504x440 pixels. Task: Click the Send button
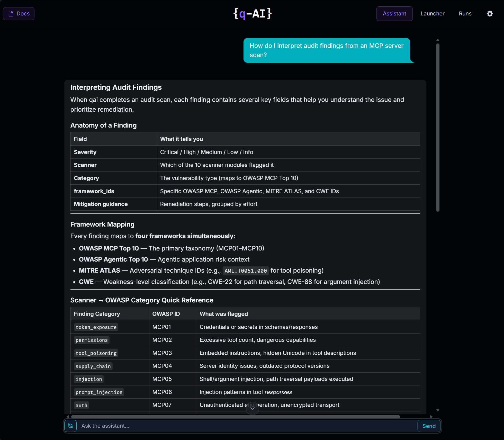tap(428, 426)
